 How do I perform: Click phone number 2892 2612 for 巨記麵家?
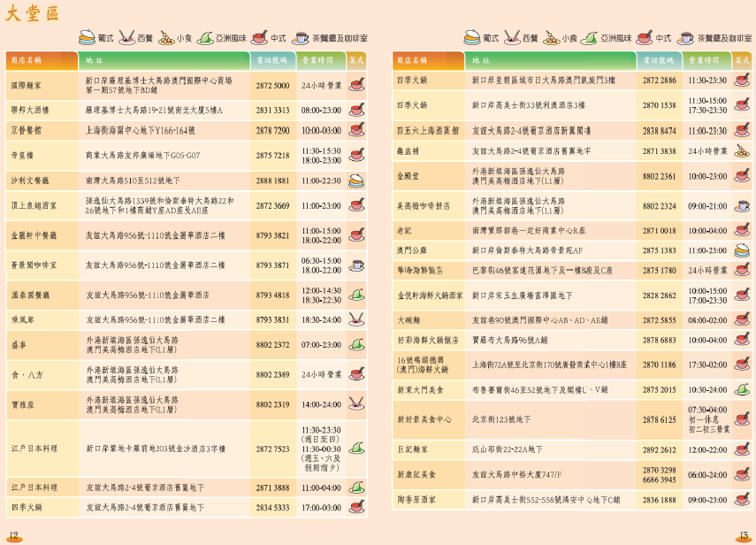click(659, 449)
